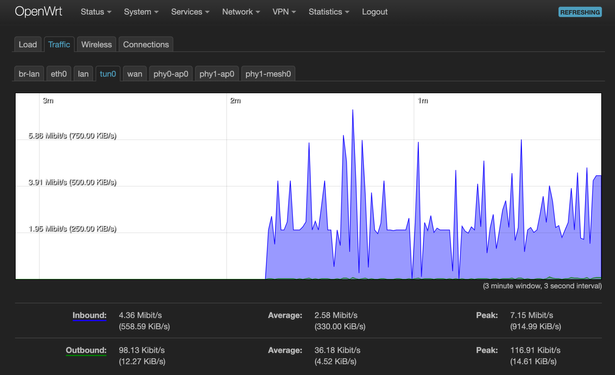The height and width of the screenshot is (375, 615).
Task: Click the OpenWrt logo
Action: coord(38,11)
